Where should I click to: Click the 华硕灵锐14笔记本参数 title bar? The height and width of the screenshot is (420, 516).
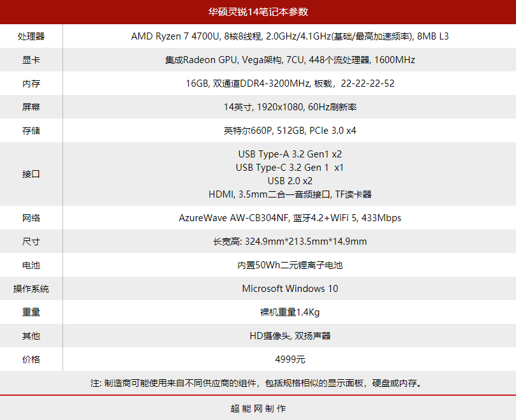[x=258, y=11]
